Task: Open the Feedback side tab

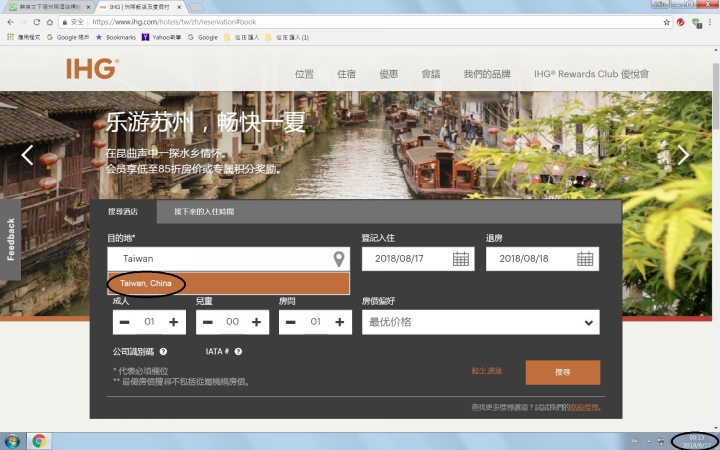Action: tap(11, 239)
